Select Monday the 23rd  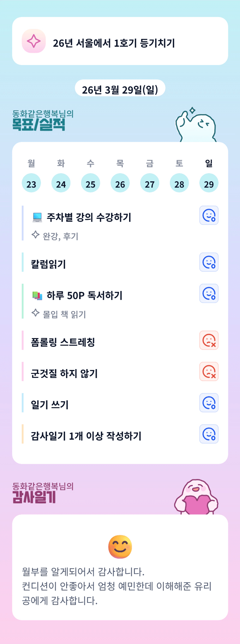pos(31,183)
